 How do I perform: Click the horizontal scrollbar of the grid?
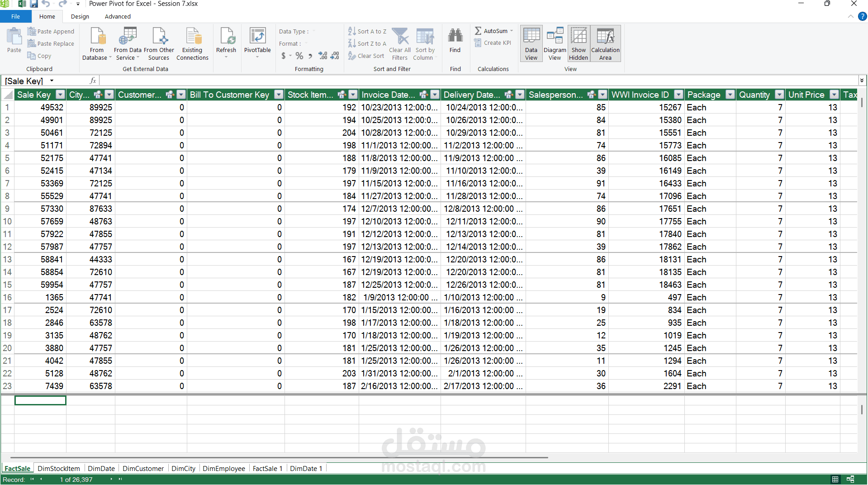pos(279,457)
